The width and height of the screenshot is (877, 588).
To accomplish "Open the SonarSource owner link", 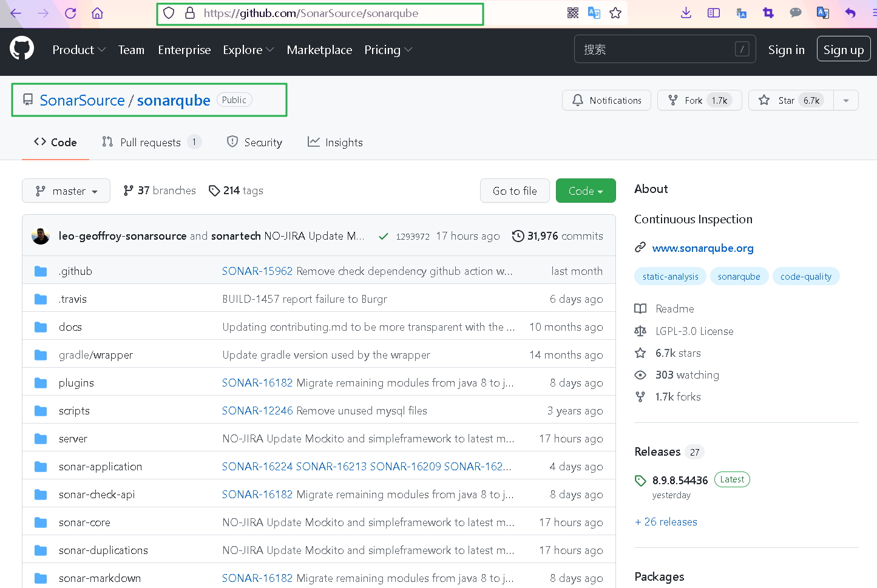I will 82,100.
